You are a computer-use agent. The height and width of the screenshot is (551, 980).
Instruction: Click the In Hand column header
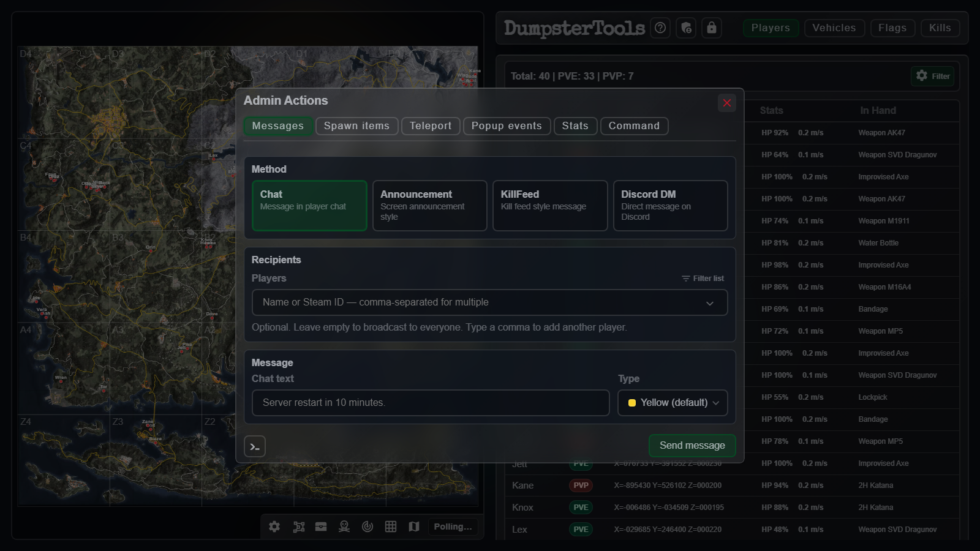(x=878, y=111)
